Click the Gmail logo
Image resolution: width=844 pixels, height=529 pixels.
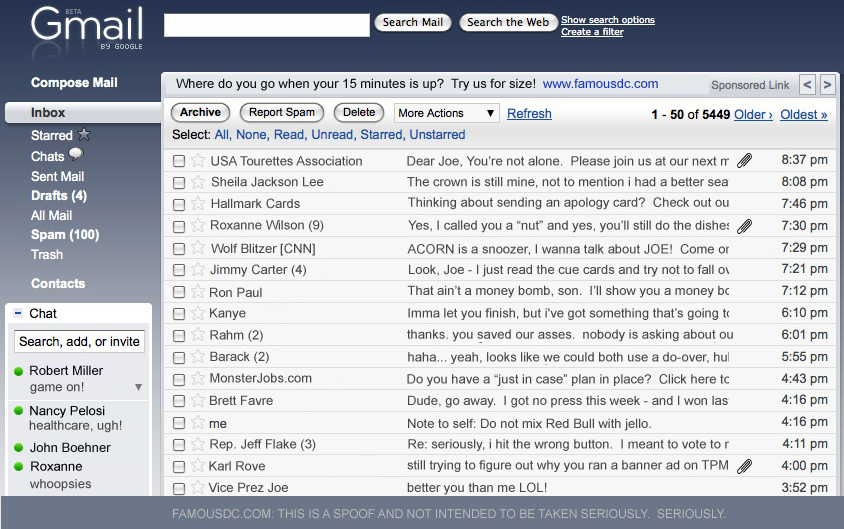tap(88, 28)
